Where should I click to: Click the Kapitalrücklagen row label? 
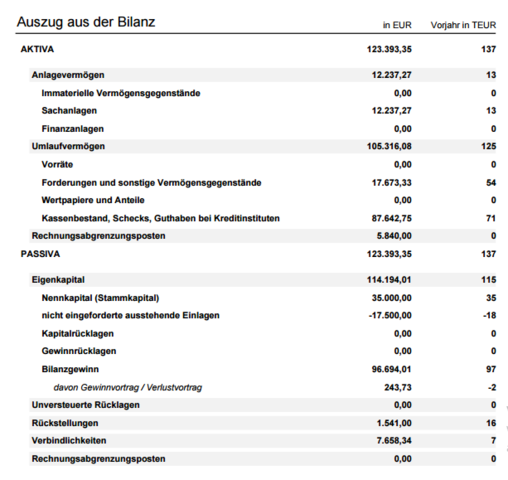coord(77,334)
